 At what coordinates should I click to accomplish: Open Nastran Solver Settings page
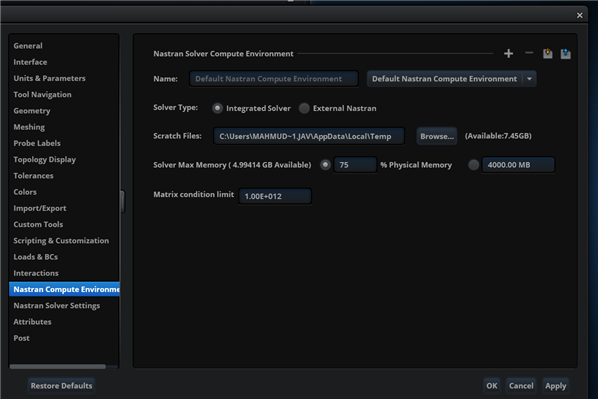(x=56, y=306)
